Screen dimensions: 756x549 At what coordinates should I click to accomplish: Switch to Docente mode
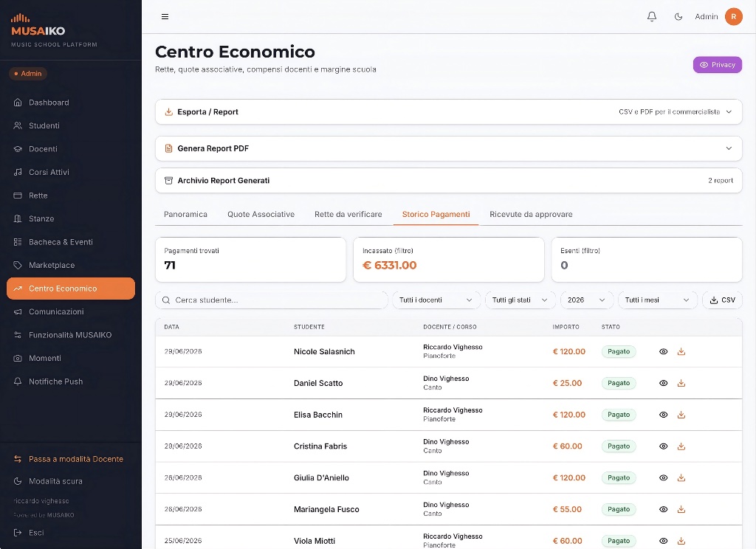(x=71, y=459)
